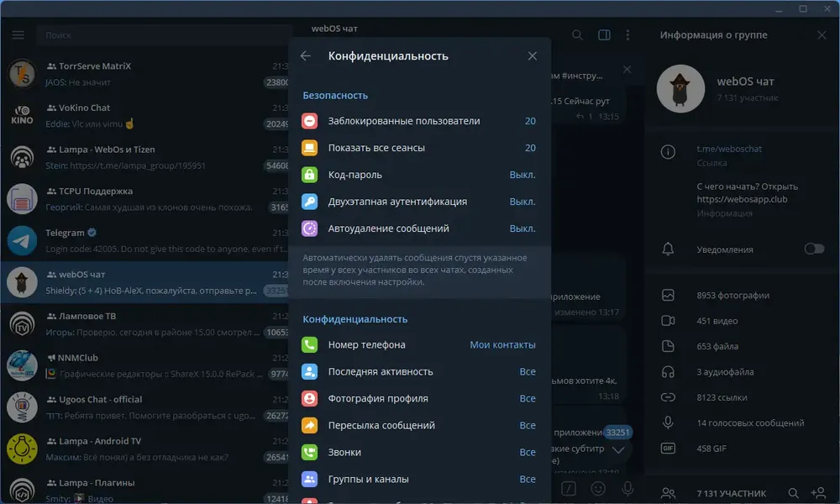Go back with the arrow in Конфиденциальность dialog

click(306, 55)
